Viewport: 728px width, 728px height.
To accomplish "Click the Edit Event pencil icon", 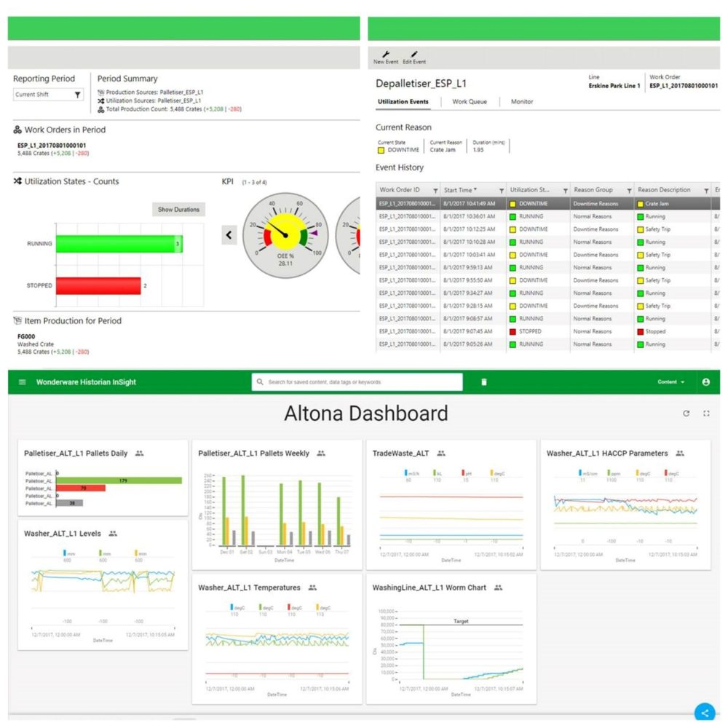I will pyautogui.click(x=414, y=55).
